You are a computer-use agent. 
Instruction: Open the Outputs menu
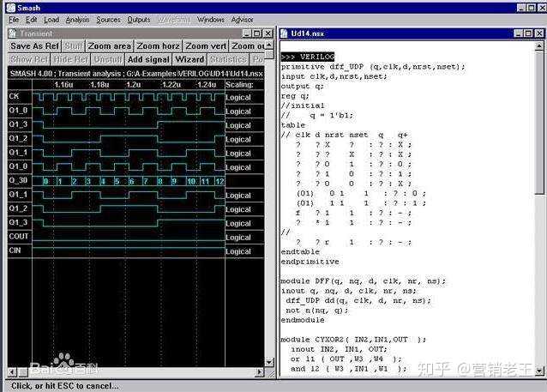tap(138, 19)
